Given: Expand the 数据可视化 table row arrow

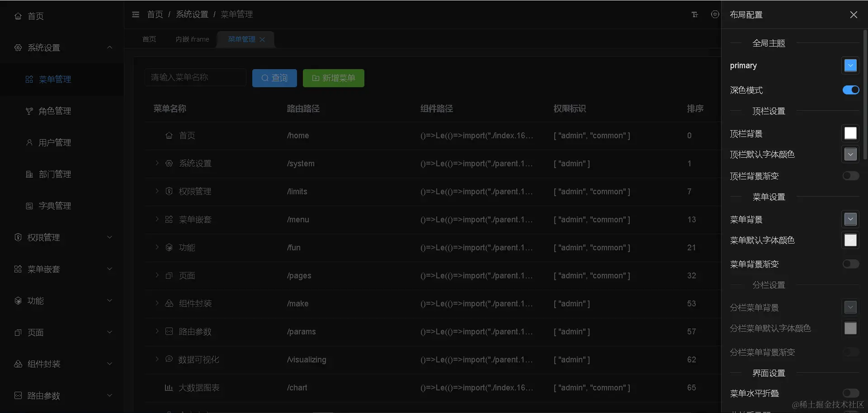Looking at the screenshot, I should pos(157,359).
